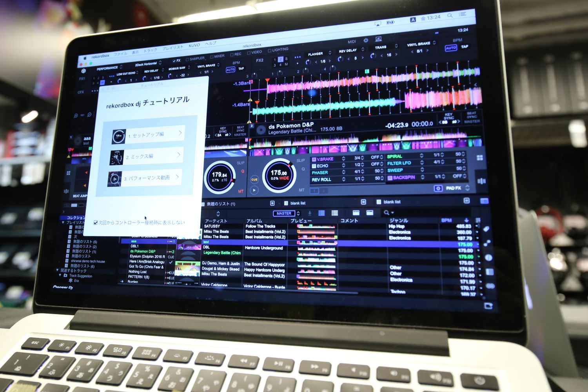Image resolution: width=588 pixels, height=392 pixels.
Task: Open the LOW CUT ECHO effect dropdown
Action: pos(128,73)
